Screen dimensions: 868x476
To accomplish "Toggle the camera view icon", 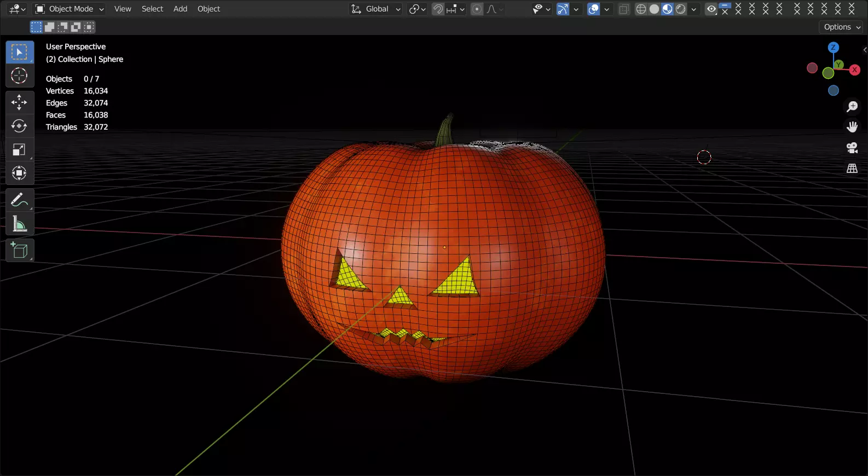I will (x=852, y=148).
